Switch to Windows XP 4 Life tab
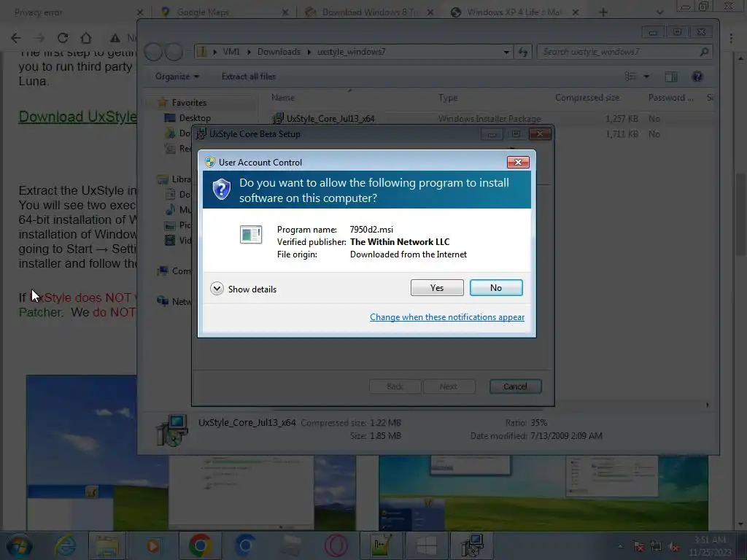The image size is (747, 560). 514,12
